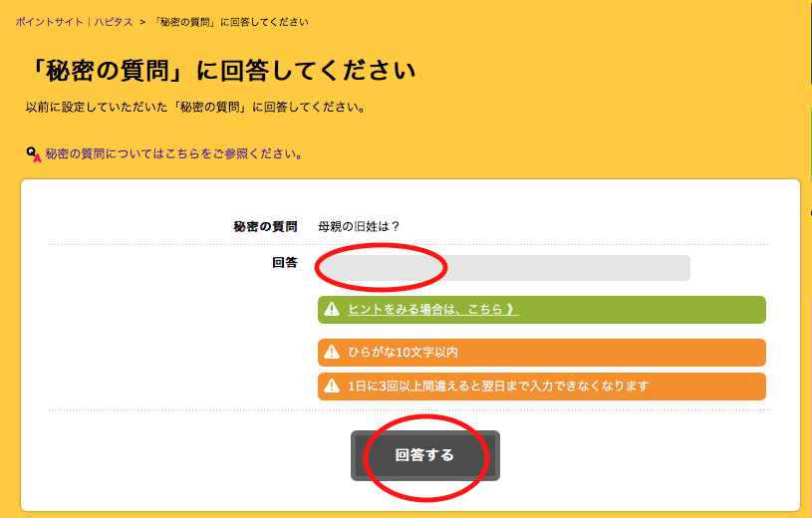Submit with the 回答する button
Viewport: 812px width, 518px height.
coord(425,455)
